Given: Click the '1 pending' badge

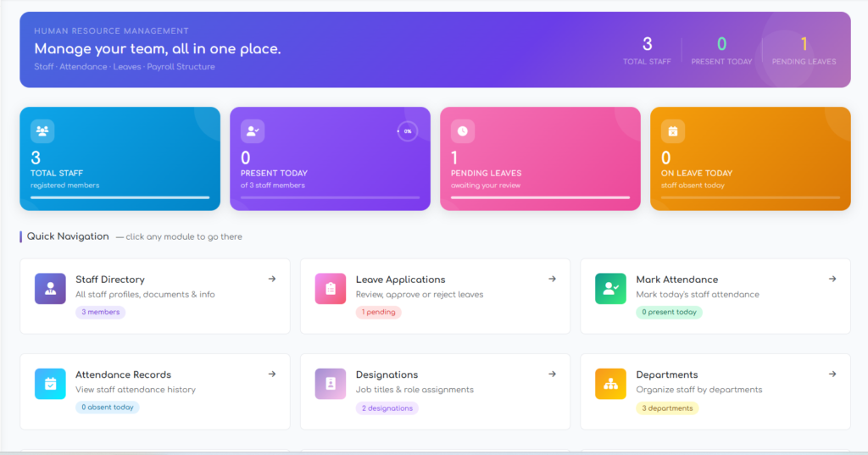Looking at the screenshot, I should tap(378, 312).
